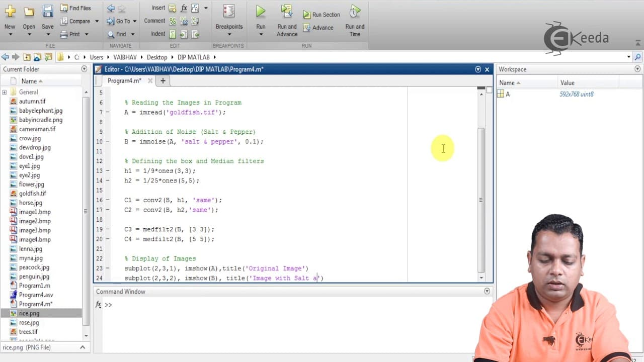Click the Compare files button
The image size is (644, 362).
coord(75,21)
